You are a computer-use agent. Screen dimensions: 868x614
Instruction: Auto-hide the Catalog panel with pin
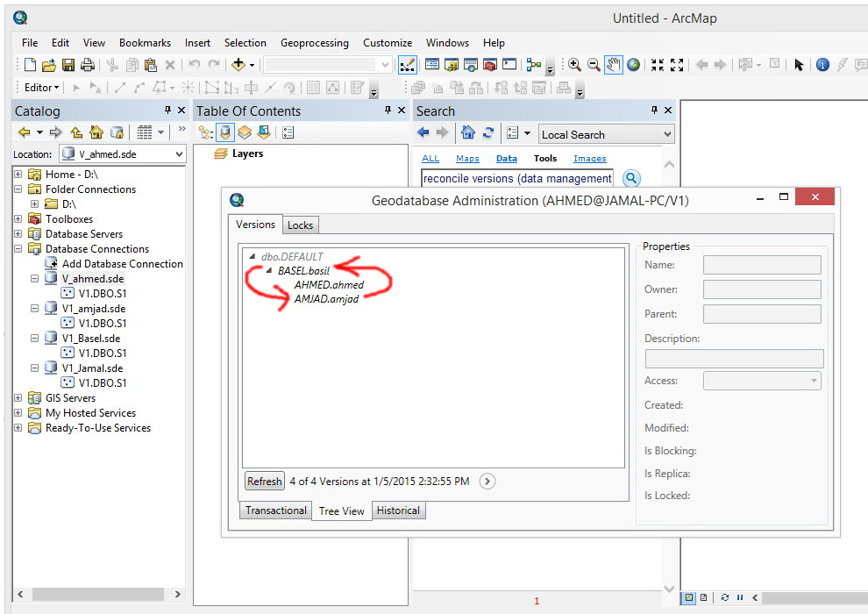coord(167,111)
